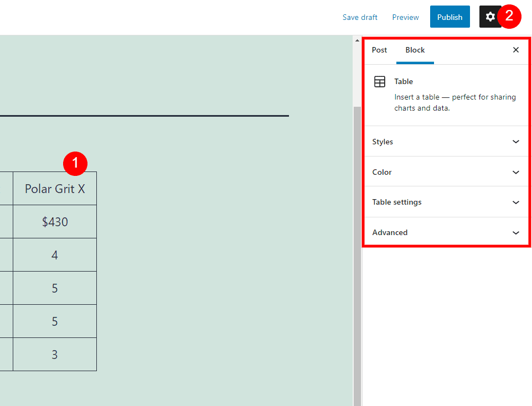Select the Block tab

(x=415, y=50)
